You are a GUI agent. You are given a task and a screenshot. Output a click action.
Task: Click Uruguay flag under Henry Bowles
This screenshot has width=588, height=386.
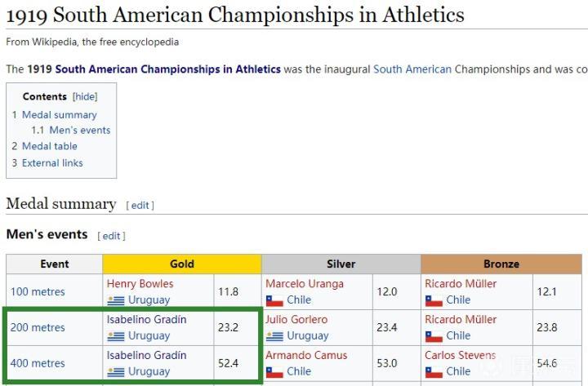tap(115, 300)
